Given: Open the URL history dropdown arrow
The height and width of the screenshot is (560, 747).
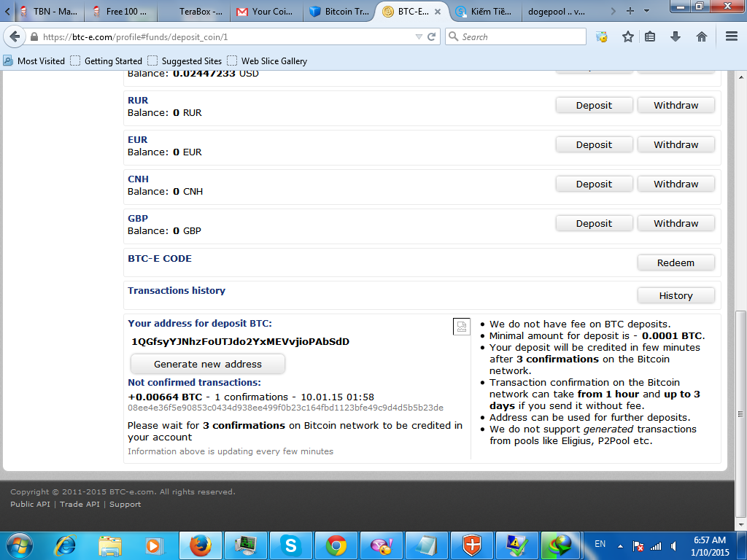Looking at the screenshot, I should click(x=419, y=36).
